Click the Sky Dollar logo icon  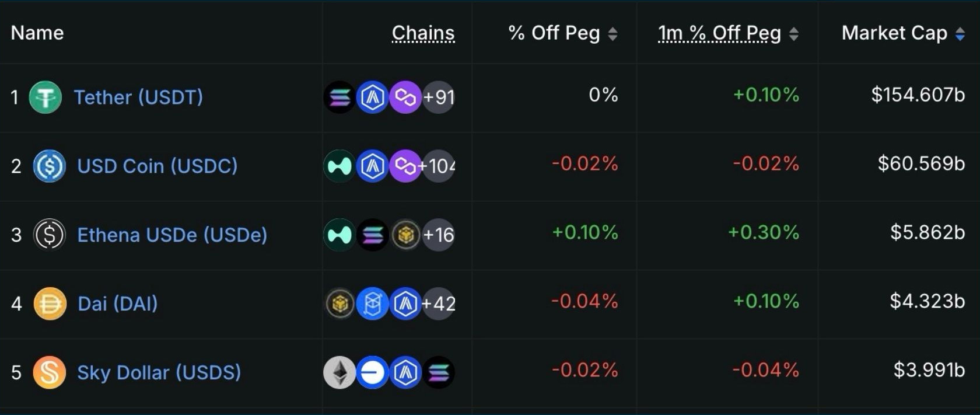[x=50, y=372]
